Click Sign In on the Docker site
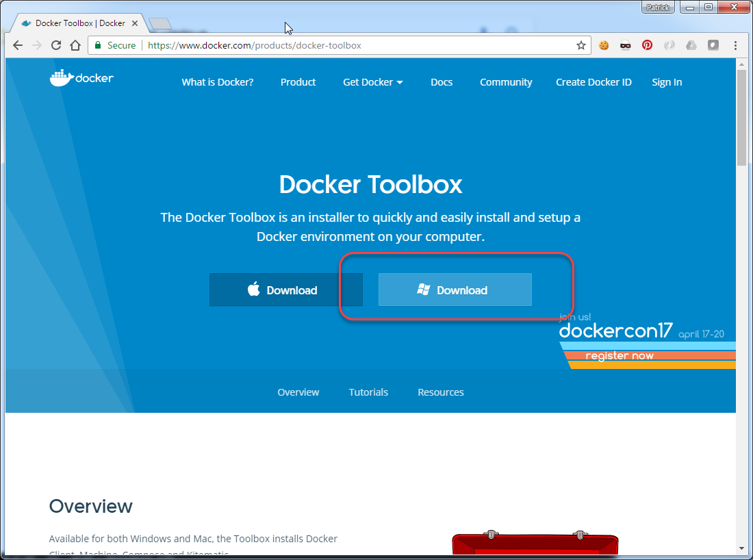The width and height of the screenshot is (753, 560). 667,82
